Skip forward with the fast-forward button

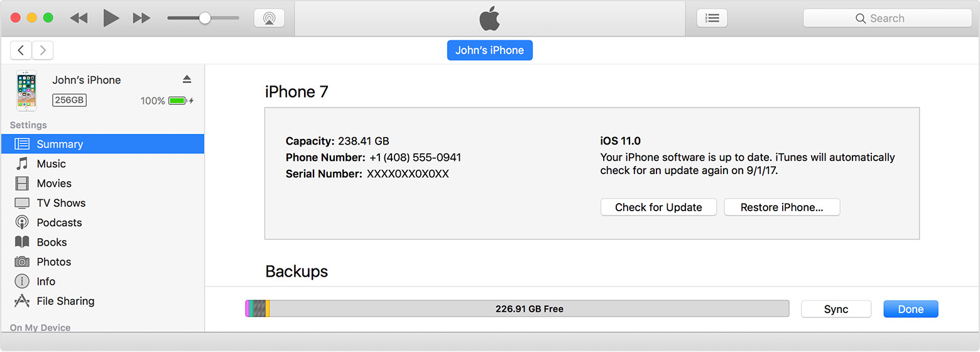click(141, 18)
